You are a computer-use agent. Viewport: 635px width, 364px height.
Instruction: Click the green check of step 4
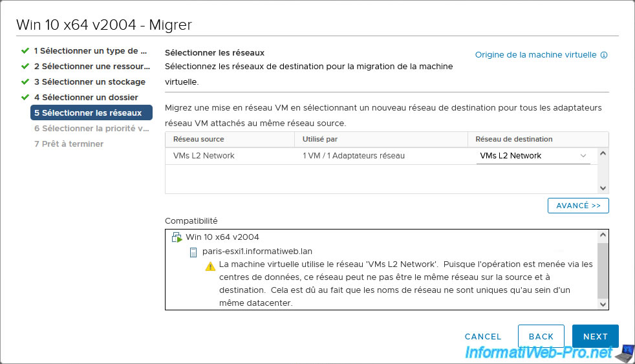[25, 97]
